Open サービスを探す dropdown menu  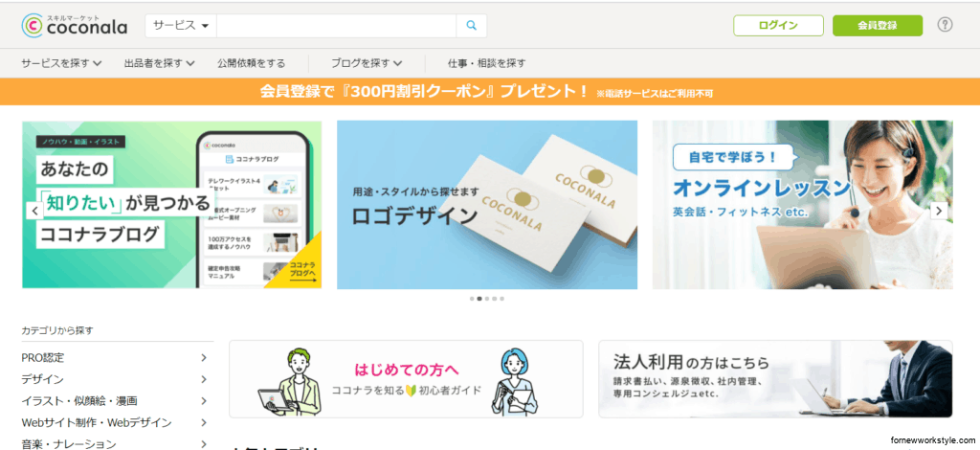coord(61,63)
